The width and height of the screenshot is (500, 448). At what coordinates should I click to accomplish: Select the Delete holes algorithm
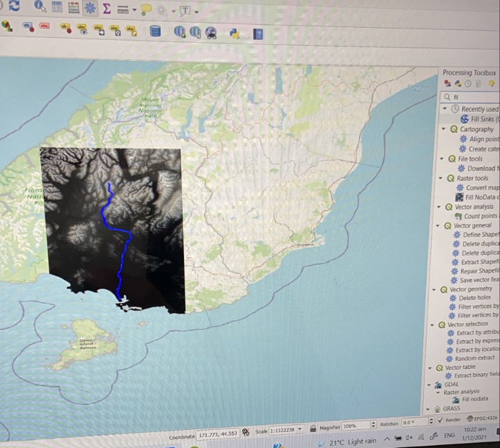(470, 298)
